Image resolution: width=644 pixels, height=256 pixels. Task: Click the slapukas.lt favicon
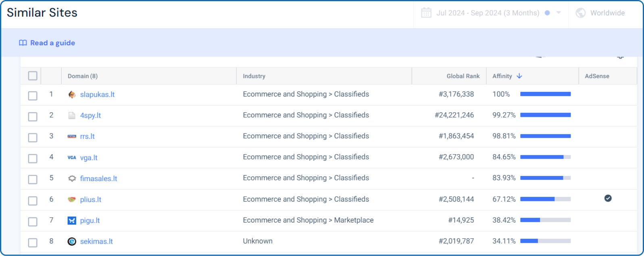(72, 95)
